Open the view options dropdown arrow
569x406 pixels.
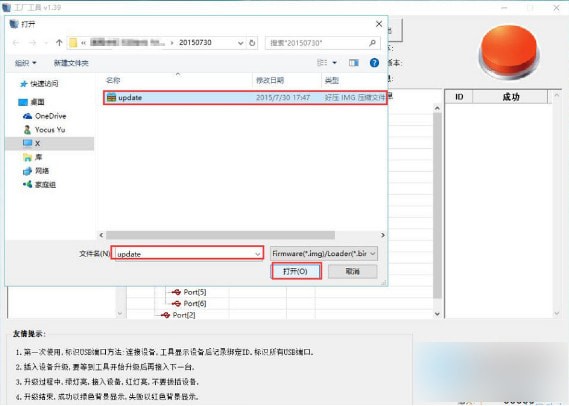point(335,63)
